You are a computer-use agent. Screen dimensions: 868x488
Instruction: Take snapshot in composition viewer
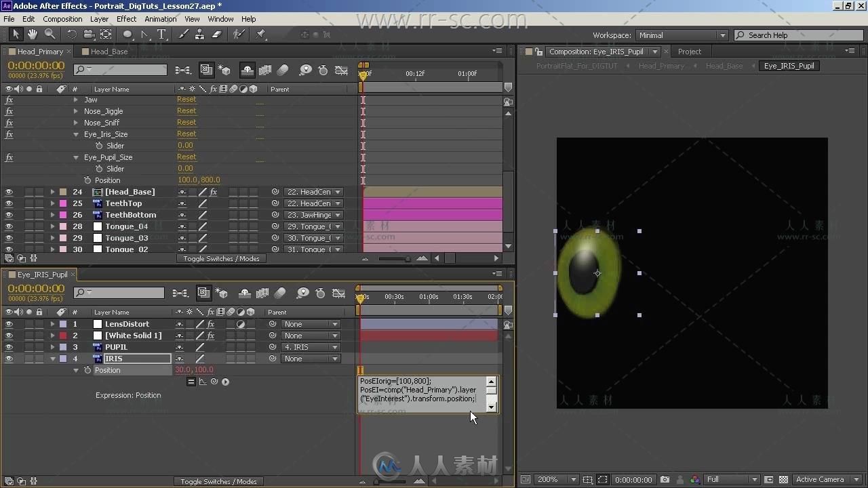coord(665,479)
